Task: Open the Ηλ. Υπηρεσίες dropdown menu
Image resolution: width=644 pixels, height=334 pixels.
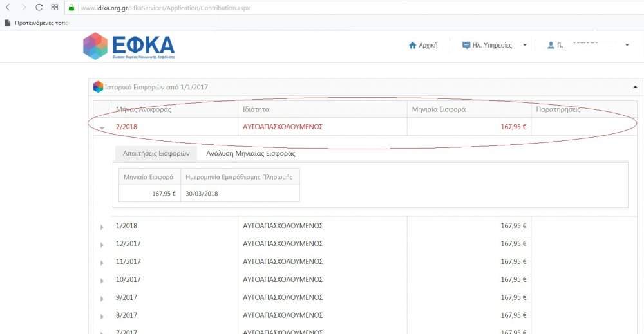Action: 493,46
